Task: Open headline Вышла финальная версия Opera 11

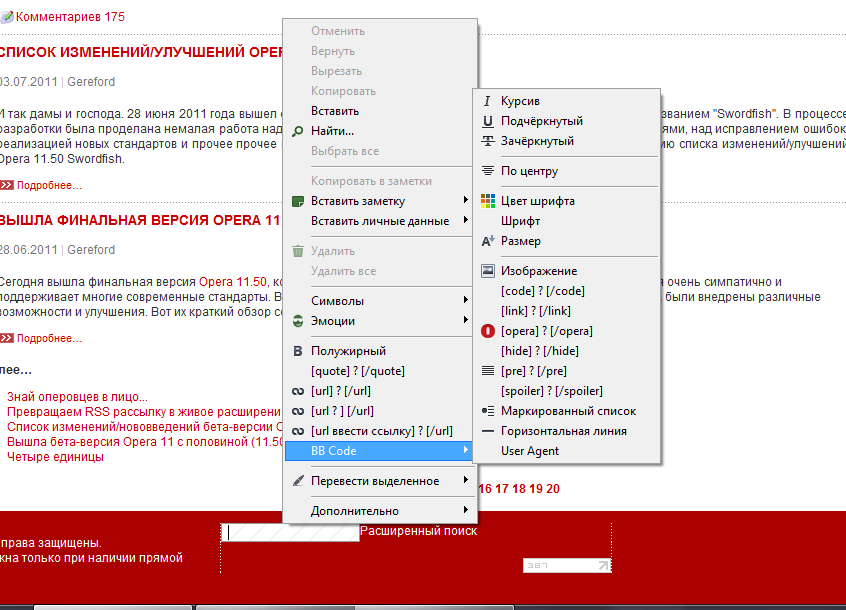Action: pyautogui.click(x=140, y=220)
